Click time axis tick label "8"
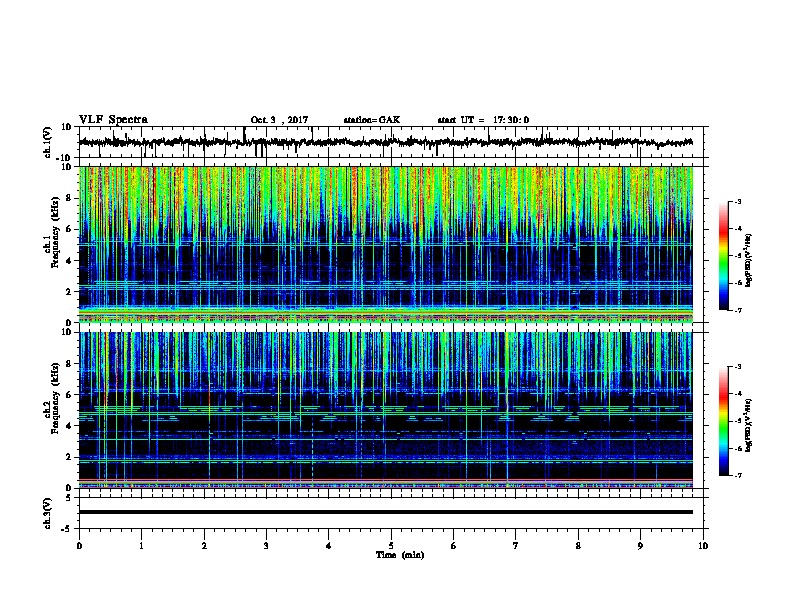 578,546
